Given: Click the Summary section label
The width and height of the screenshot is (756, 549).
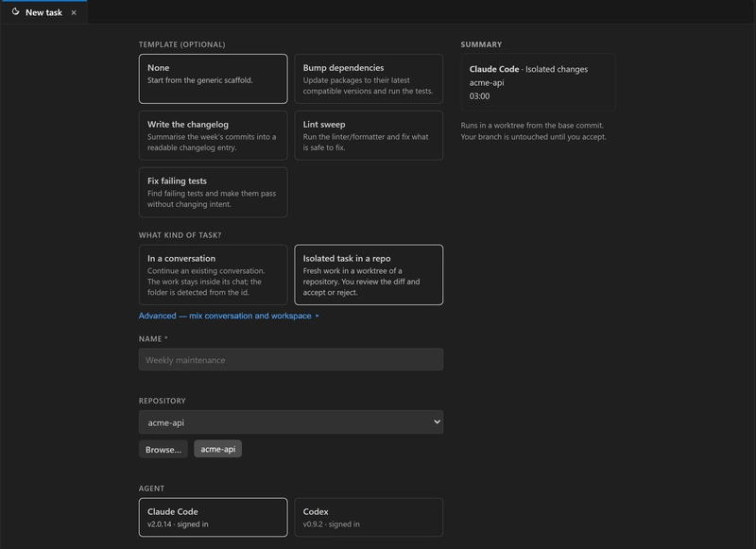Looking at the screenshot, I should [x=481, y=44].
